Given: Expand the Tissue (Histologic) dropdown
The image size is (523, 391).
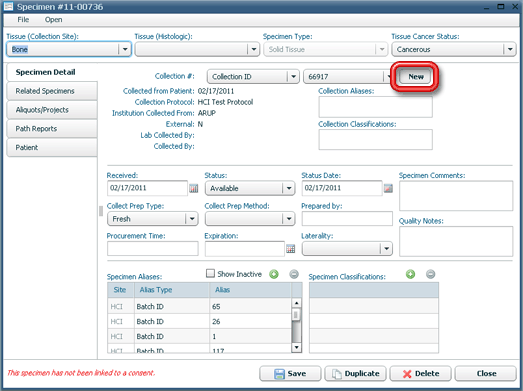Looking at the screenshot, I should click(253, 49).
